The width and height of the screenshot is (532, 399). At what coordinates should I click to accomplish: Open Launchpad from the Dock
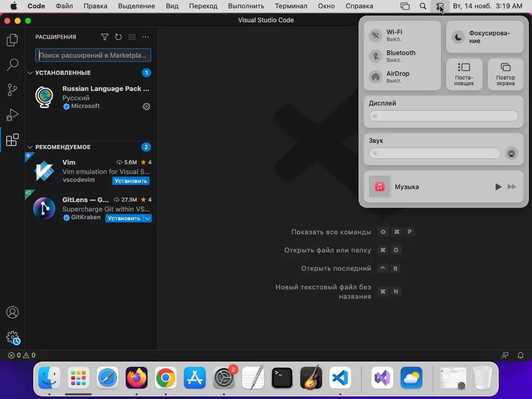pos(78,378)
